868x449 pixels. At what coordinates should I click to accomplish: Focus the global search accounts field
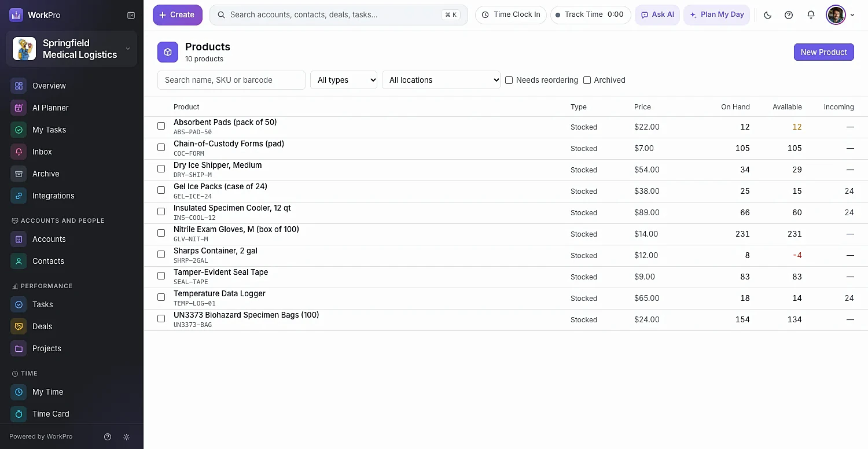339,15
